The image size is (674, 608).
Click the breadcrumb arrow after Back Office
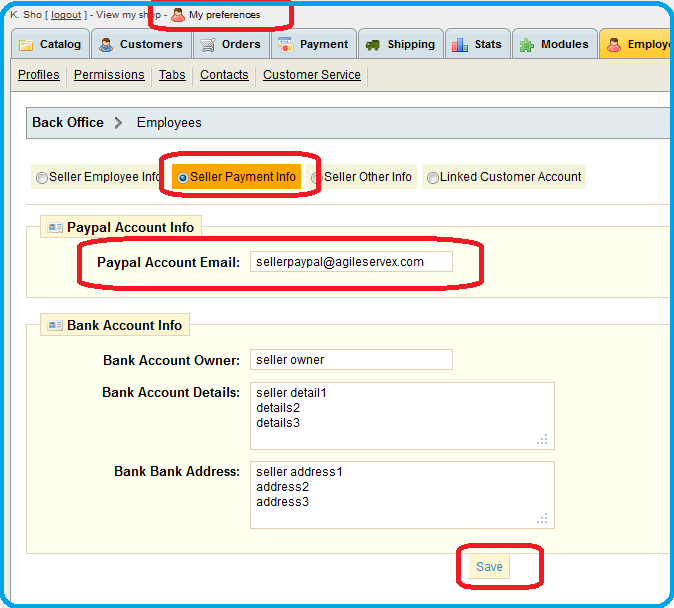pyautogui.click(x=118, y=123)
